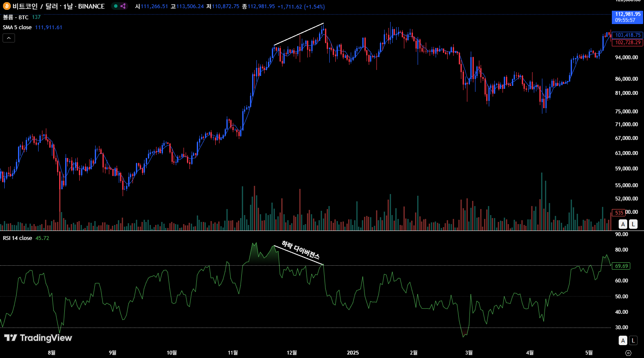The height and width of the screenshot is (358, 644).
Task: Collapse the indicator legend with chevron button
Action: click(9, 38)
